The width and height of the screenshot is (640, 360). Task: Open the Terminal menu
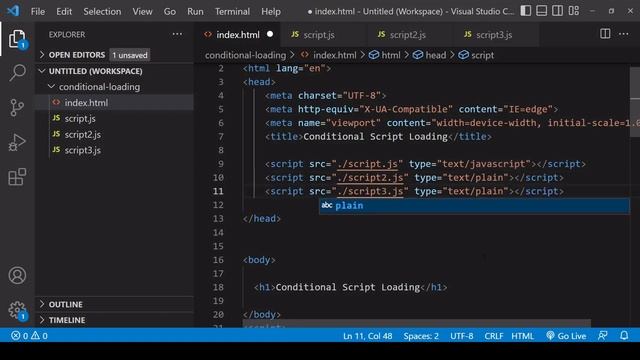pos(232,11)
